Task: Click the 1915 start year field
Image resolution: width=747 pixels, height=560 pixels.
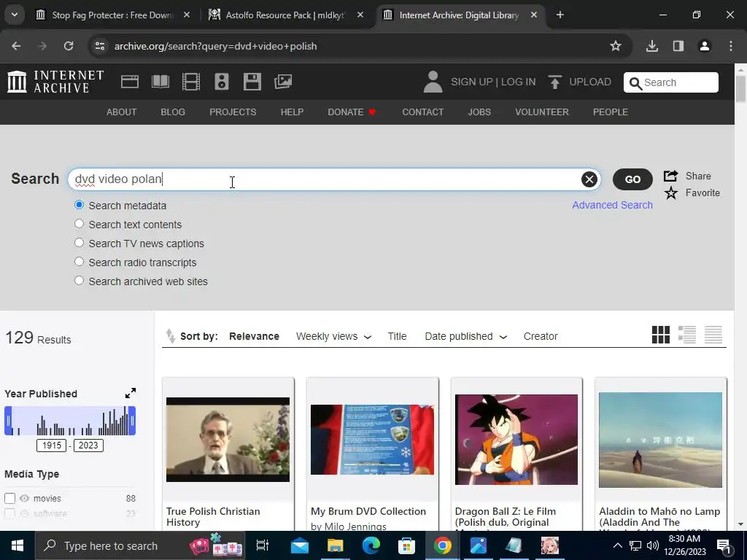Action: click(x=52, y=446)
